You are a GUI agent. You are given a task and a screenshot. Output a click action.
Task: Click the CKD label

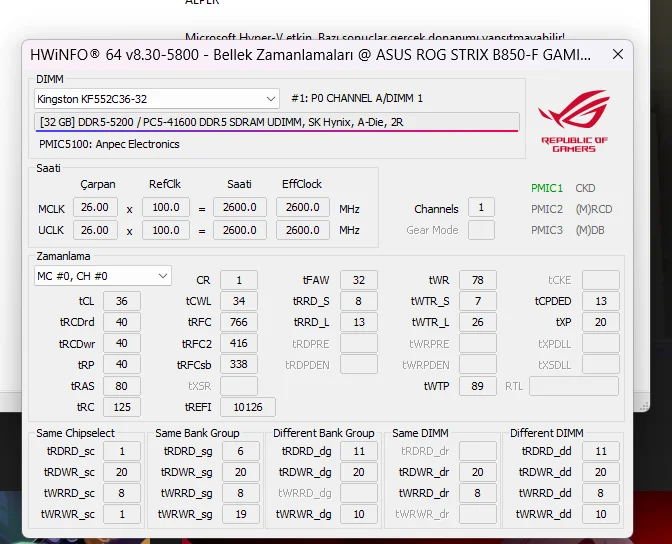click(585, 188)
